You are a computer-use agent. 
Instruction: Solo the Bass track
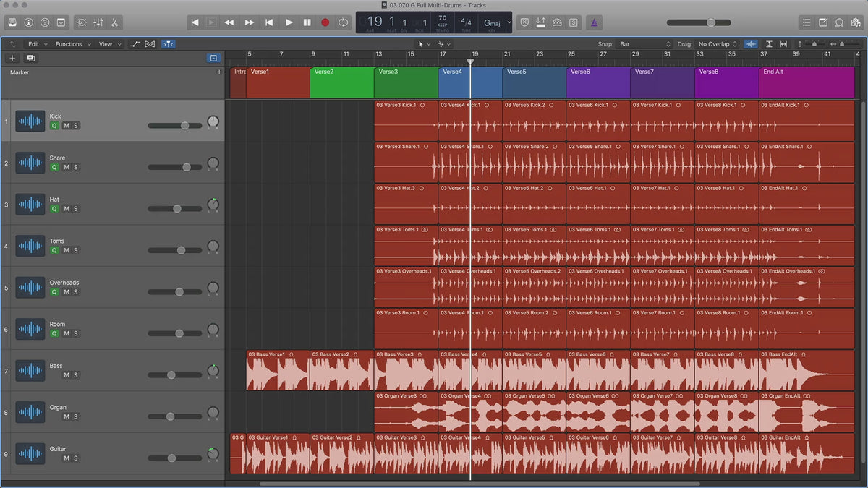[x=76, y=375]
